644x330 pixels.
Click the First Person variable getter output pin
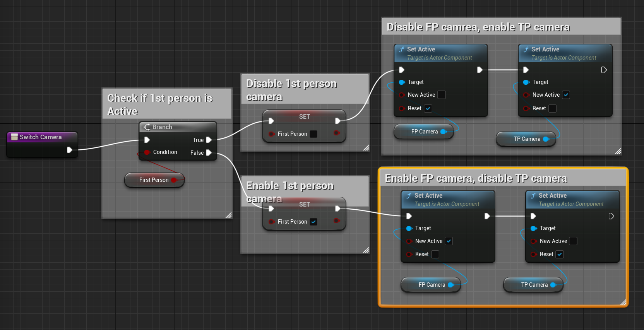[x=174, y=180]
